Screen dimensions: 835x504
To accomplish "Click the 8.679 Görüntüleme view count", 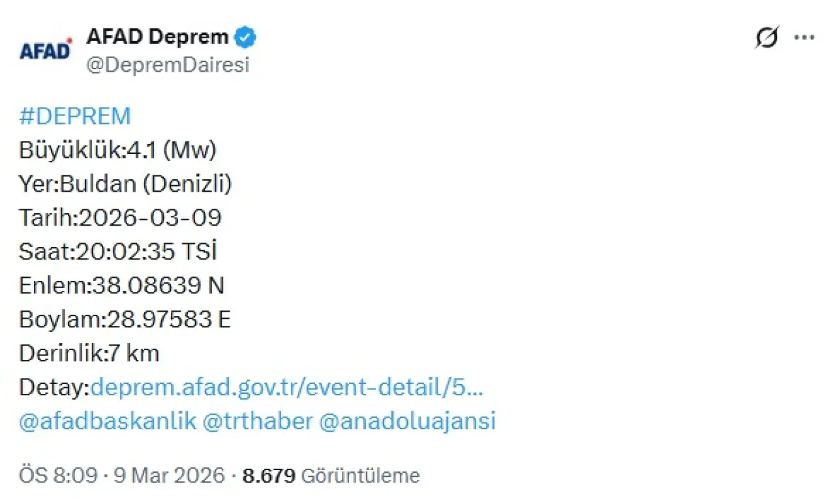I will click(x=331, y=476).
